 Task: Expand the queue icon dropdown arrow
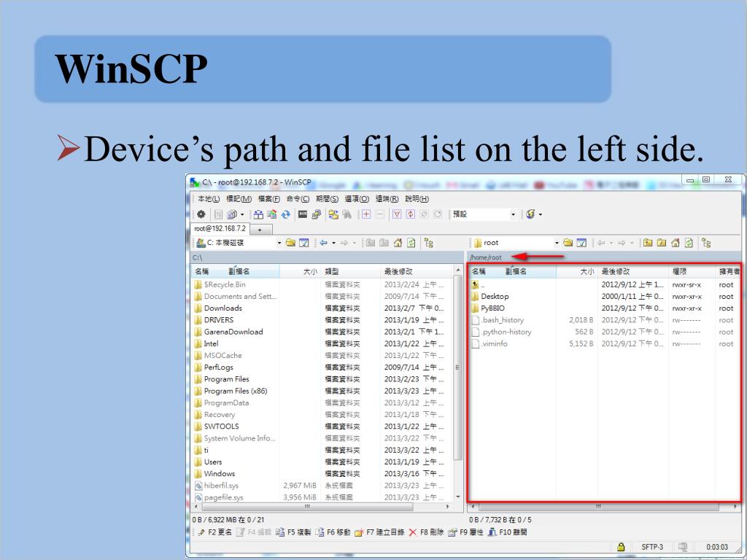242,215
